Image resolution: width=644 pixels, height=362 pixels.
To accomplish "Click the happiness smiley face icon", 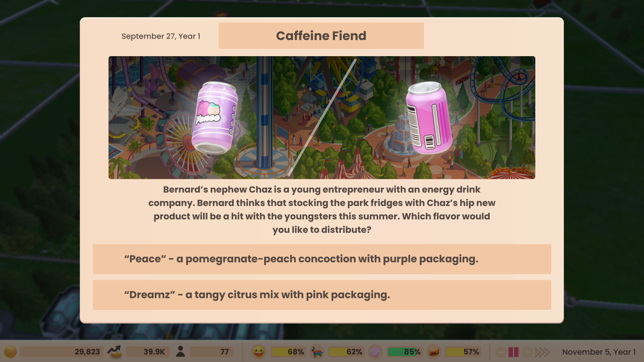I will coord(258,352).
